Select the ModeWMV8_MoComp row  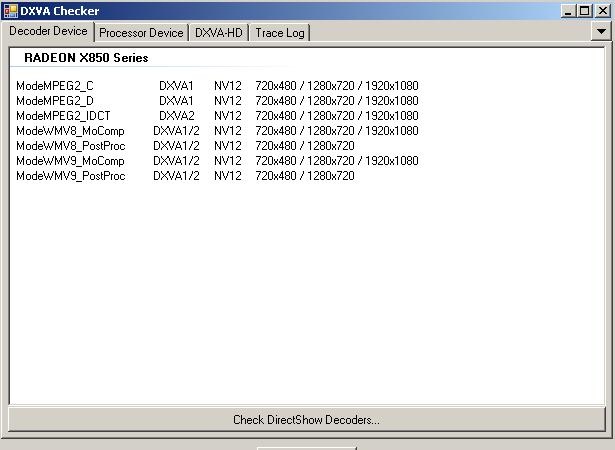[217, 131]
